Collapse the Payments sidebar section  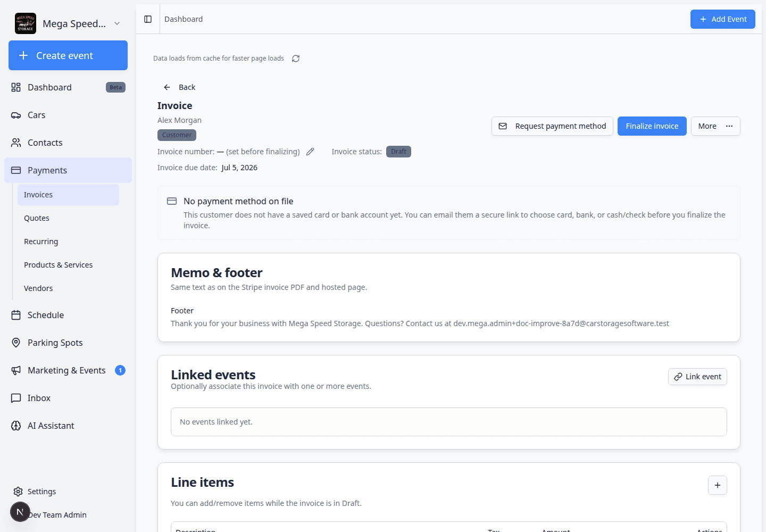pos(68,170)
